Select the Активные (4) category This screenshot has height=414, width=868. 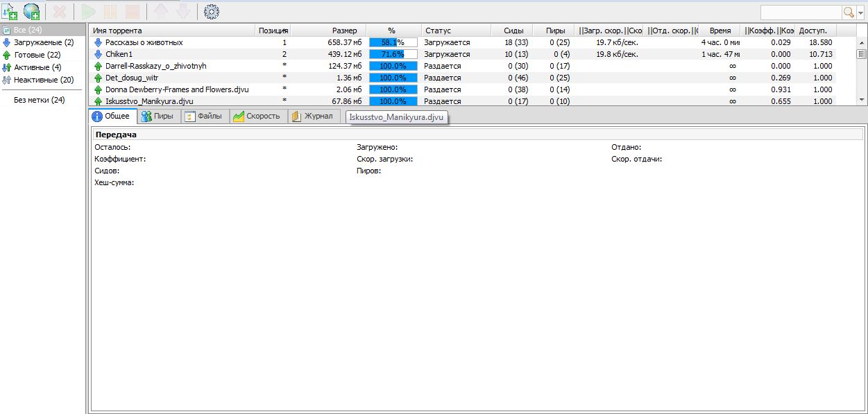tap(42, 67)
